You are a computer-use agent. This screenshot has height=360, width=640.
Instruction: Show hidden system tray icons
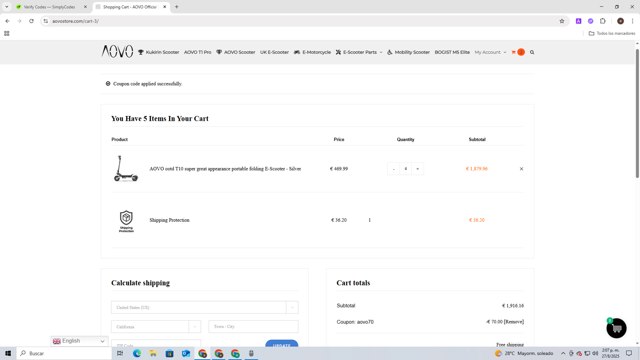[563, 353]
